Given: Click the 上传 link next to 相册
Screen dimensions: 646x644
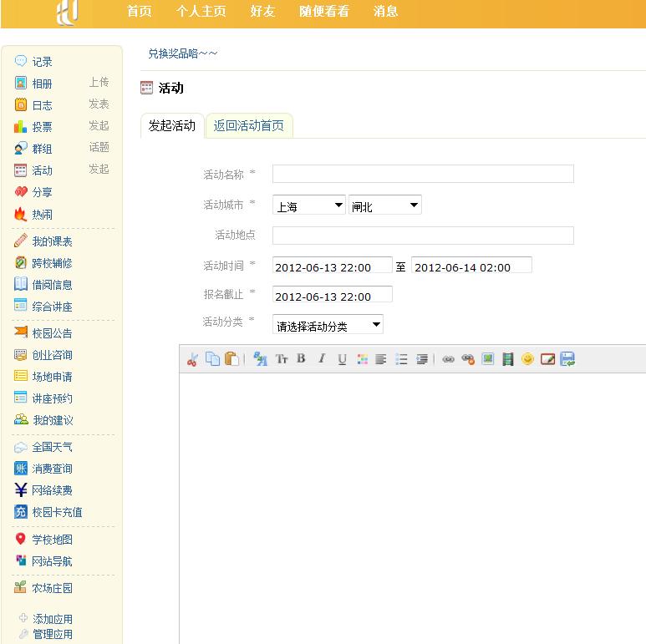Looking at the screenshot, I should [x=99, y=83].
